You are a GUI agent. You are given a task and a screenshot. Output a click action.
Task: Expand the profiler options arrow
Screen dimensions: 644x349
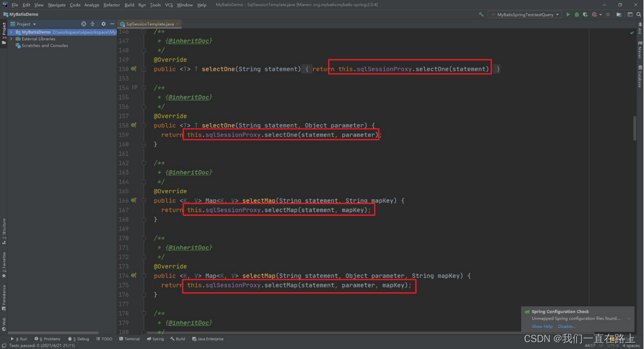600,15
